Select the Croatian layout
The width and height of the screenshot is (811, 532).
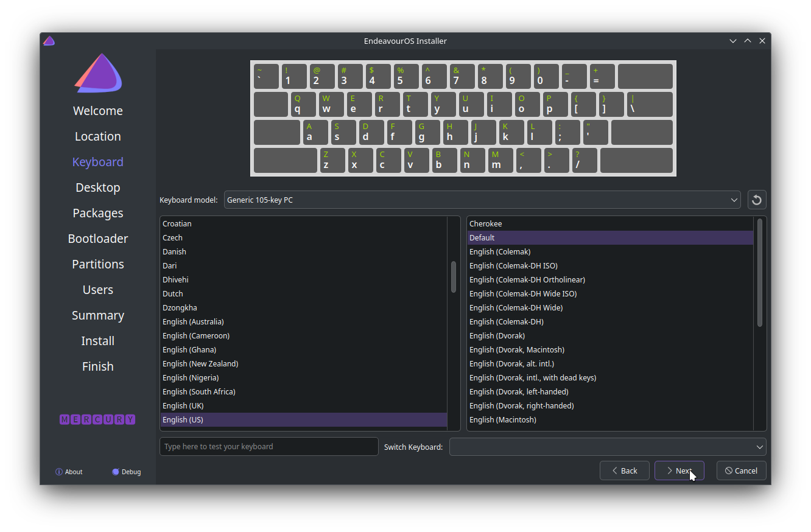click(x=303, y=223)
